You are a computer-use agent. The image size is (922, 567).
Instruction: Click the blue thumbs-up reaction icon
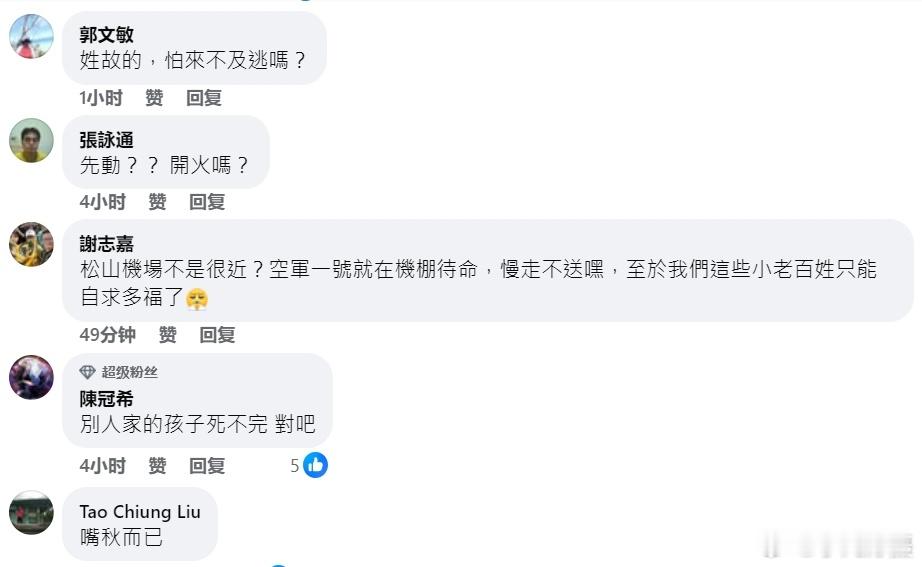tap(315, 465)
